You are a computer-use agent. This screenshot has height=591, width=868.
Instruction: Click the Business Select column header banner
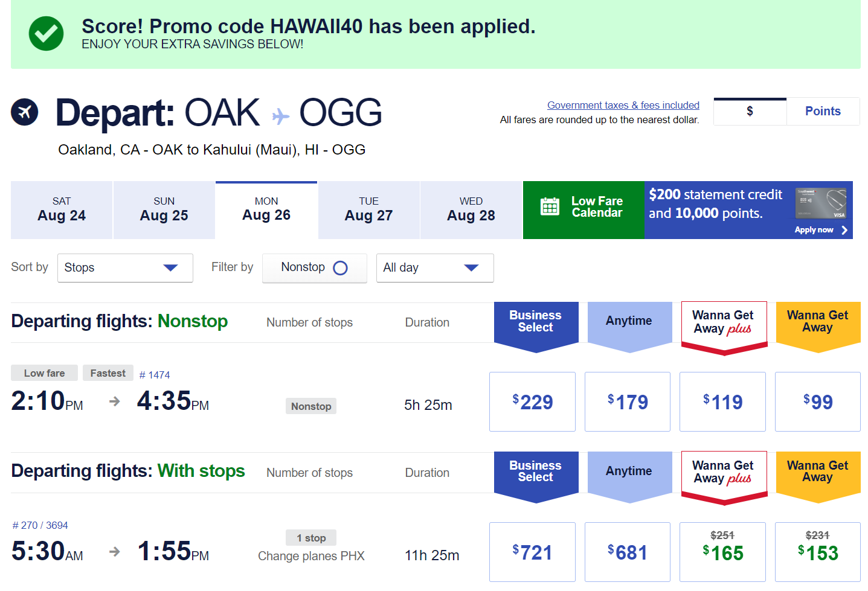pyautogui.click(x=536, y=321)
